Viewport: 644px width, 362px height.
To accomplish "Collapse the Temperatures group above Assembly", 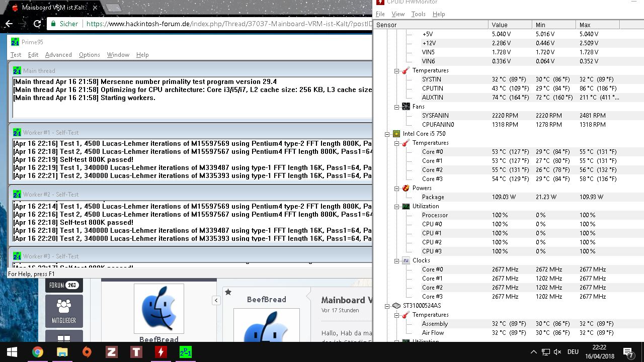I will pos(396,315).
